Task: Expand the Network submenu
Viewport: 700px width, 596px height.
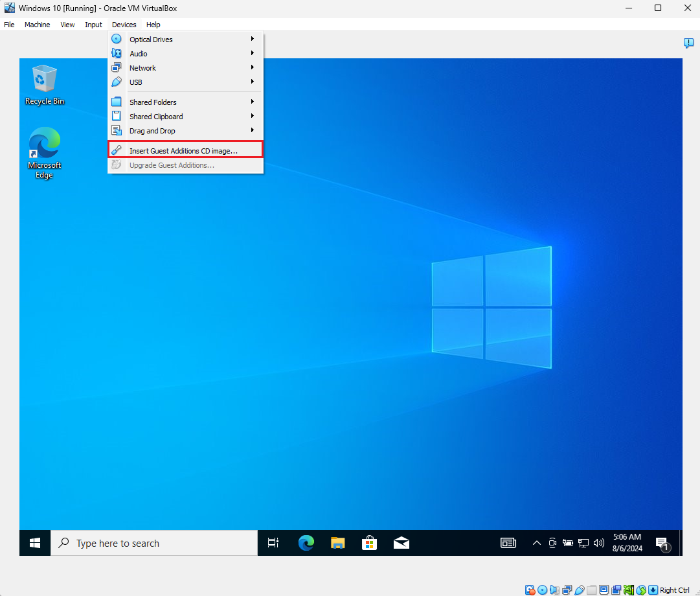Action: pyautogui.click(x=186, y=68)
